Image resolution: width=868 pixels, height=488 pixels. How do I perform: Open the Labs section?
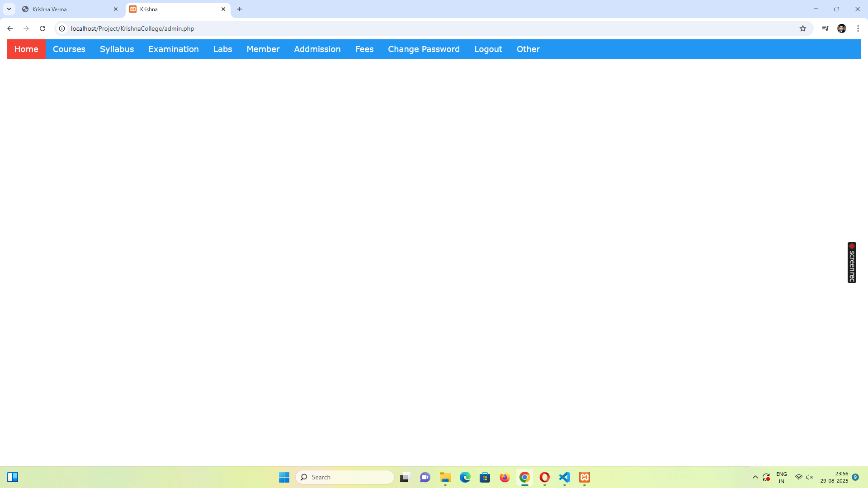[222, 49]
